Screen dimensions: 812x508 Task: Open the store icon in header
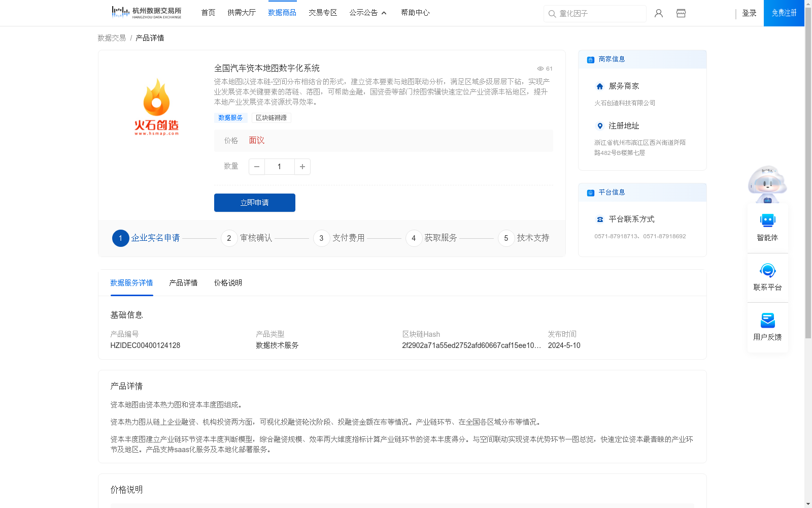pyautogui.click(x=681, y=13)
